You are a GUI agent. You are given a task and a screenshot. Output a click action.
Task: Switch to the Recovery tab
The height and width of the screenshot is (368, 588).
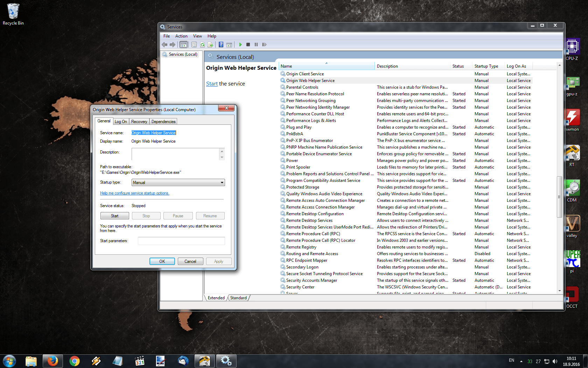point(139,122)
